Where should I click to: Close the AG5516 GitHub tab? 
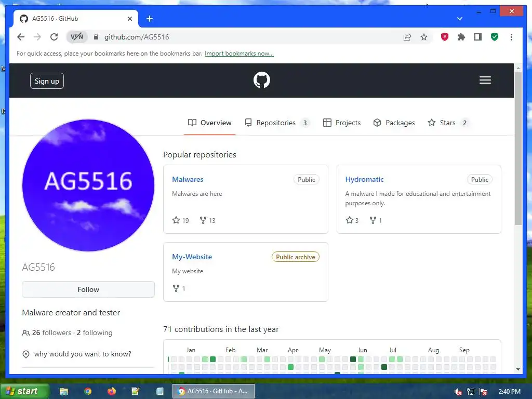click(x=129, y=19)
